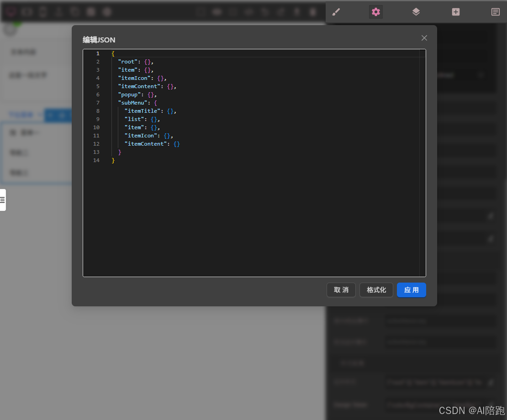Click the "subMenu" key on line 7
The image size is (507, 420).
click(x=132, y=103)
